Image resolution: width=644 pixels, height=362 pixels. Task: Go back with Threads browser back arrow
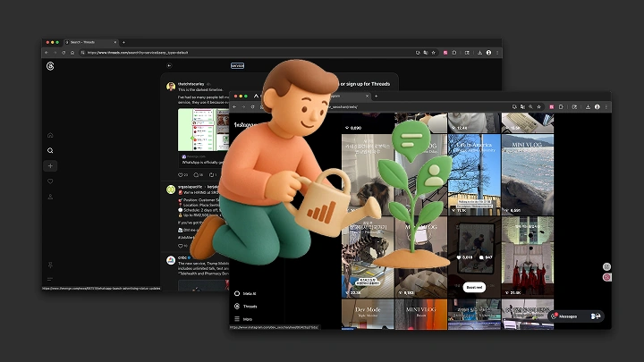point(46,53)
